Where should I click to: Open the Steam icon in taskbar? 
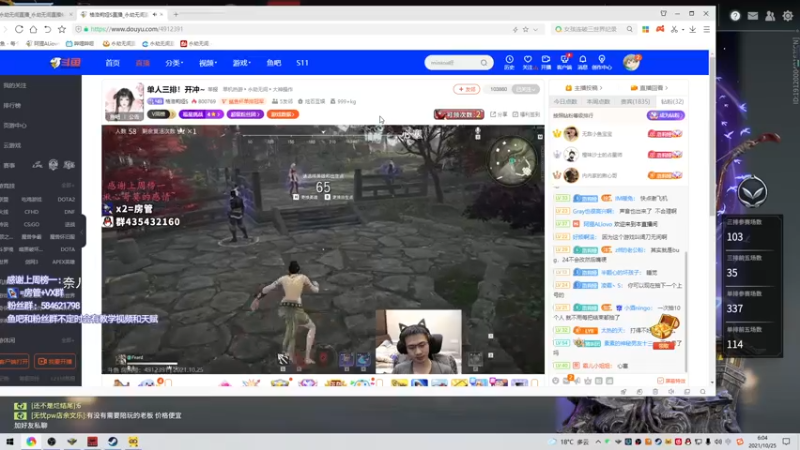coord(113,441)
